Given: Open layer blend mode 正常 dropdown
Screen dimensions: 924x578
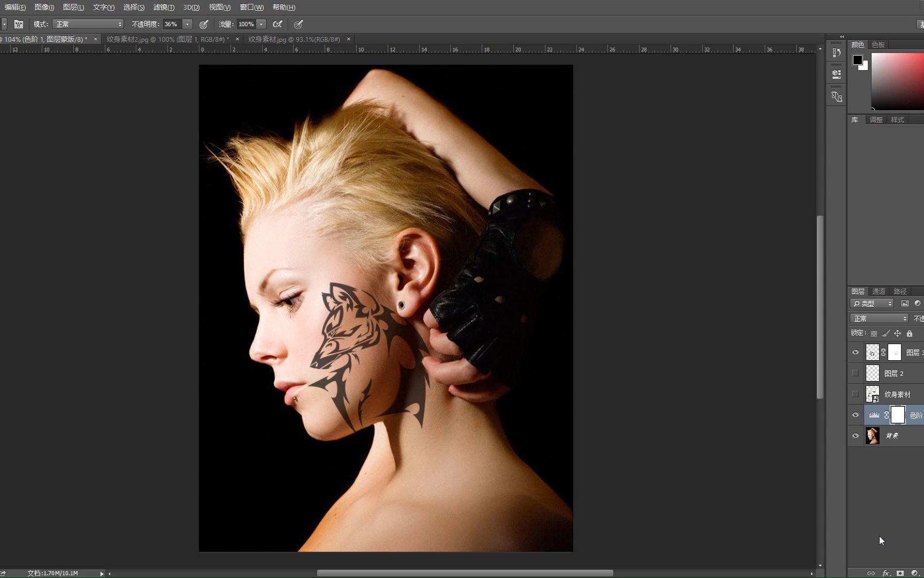Looking at the screenshot, I should 879,318.
